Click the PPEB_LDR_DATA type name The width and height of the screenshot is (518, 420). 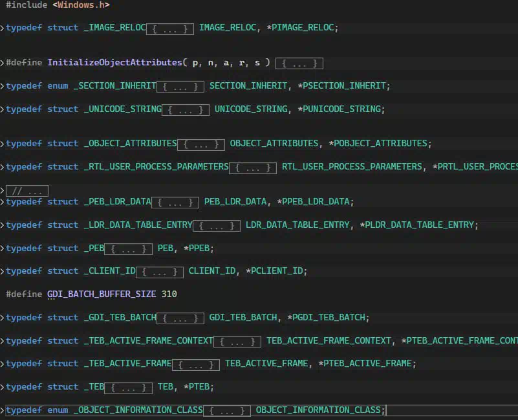point(316,202)
